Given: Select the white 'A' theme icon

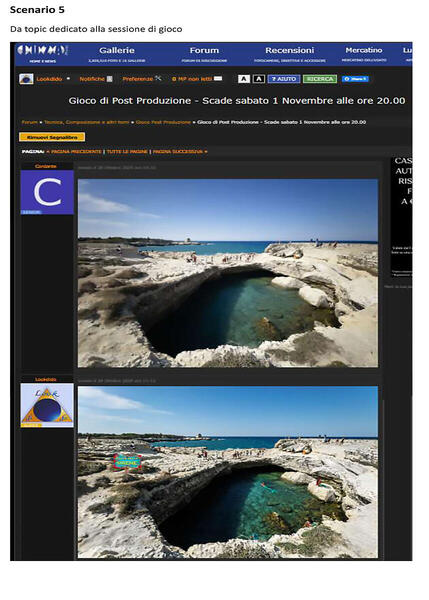Looking at the screenshot, I should [x=244, y=79].
